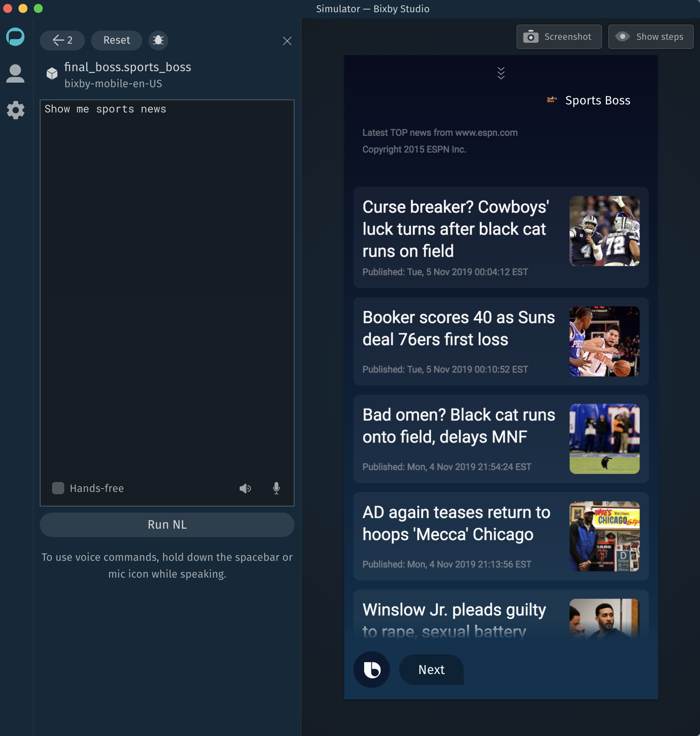Screen dimensions: 700x736
Task: Click the Cowboys players thumbnail
Action: 604,231
